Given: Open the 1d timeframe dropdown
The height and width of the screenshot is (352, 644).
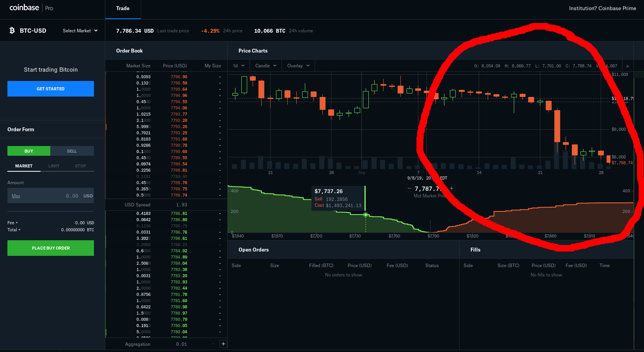Looking at the screenshot, I should tap(239, 66).
